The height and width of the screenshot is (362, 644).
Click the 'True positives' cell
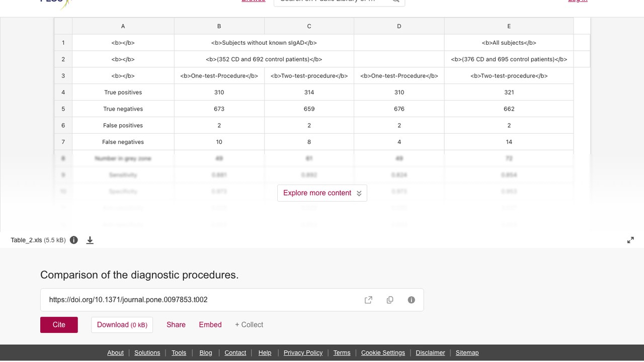tap(123, 93)
